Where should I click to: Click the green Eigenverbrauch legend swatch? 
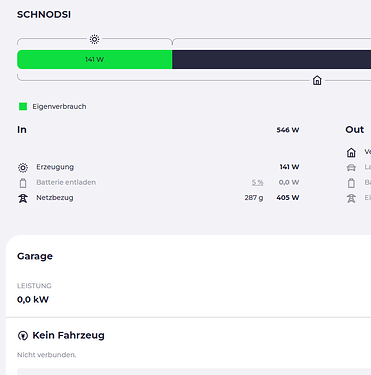(x=23, y=106)
